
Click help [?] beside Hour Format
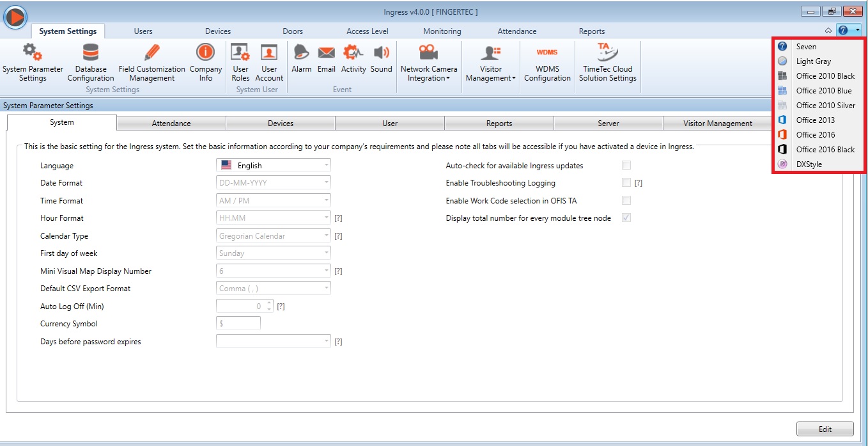339,218
